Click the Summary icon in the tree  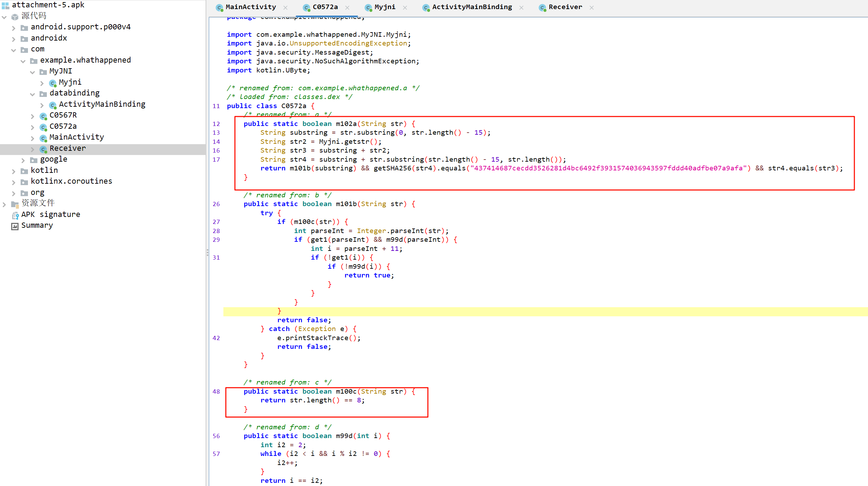point(15,226)
